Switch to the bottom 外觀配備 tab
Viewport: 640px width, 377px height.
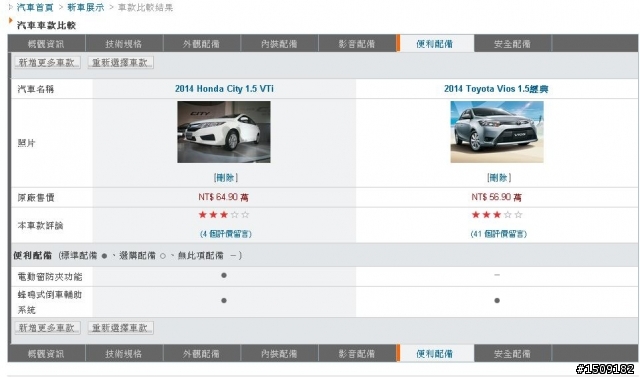201,353
